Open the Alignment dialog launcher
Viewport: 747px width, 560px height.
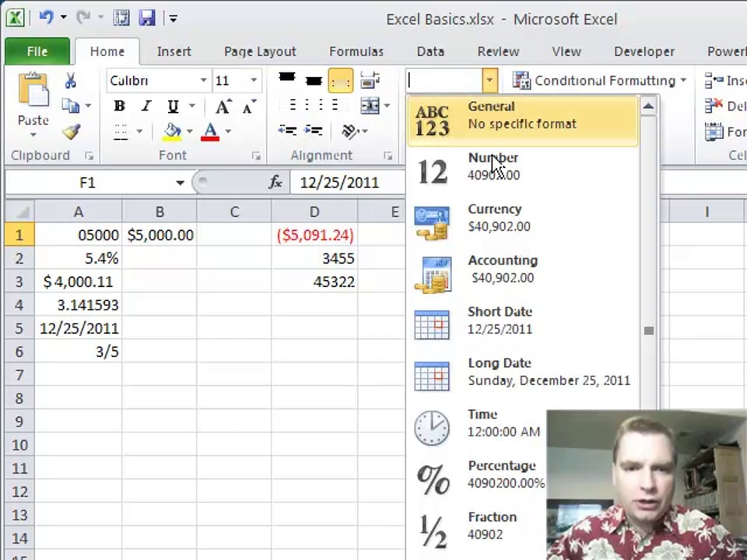pyautogui.click(x=388, y=156)
